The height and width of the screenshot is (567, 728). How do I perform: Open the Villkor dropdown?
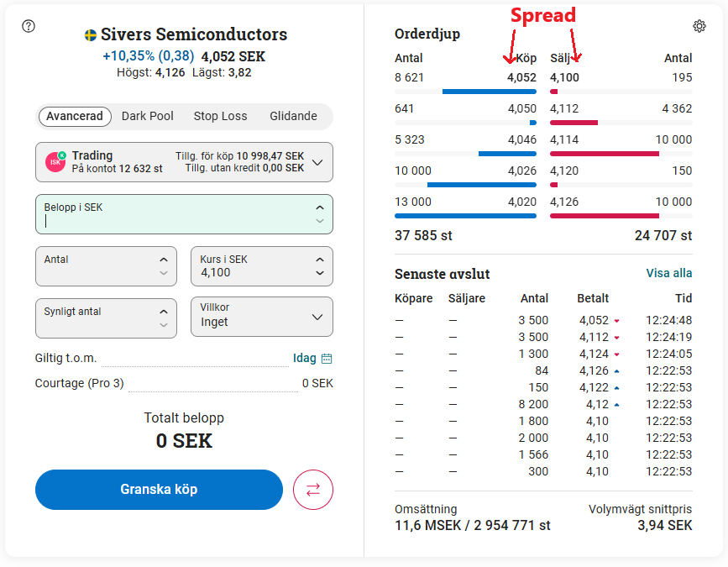click(317, 317)
